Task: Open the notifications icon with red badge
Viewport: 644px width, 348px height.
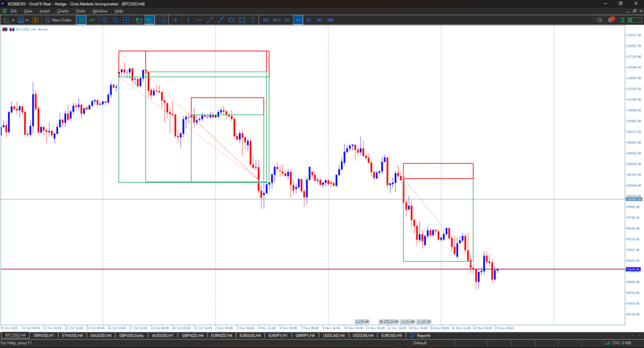Action: [x=611, y=20]
